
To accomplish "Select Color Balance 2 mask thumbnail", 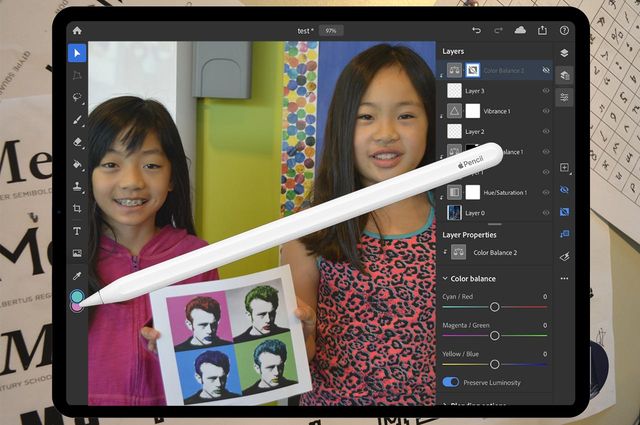I will click(x=473, y=70).
